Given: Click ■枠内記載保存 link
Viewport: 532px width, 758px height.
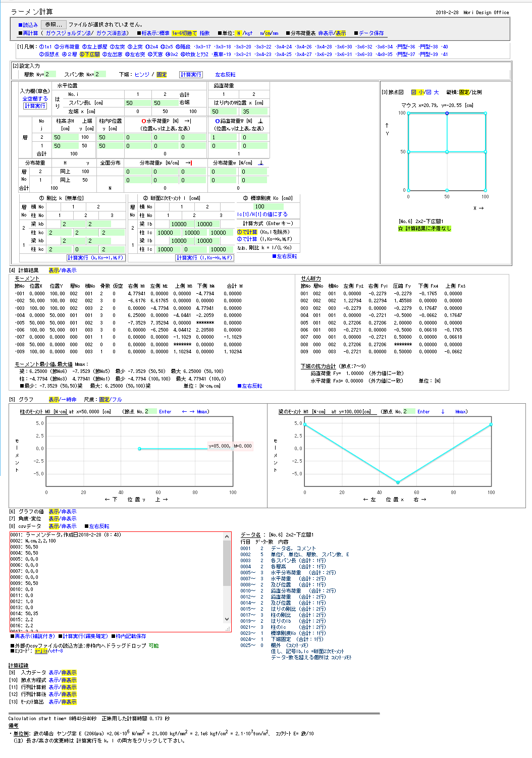Looking at the screenshot, I should pos(129,636).
